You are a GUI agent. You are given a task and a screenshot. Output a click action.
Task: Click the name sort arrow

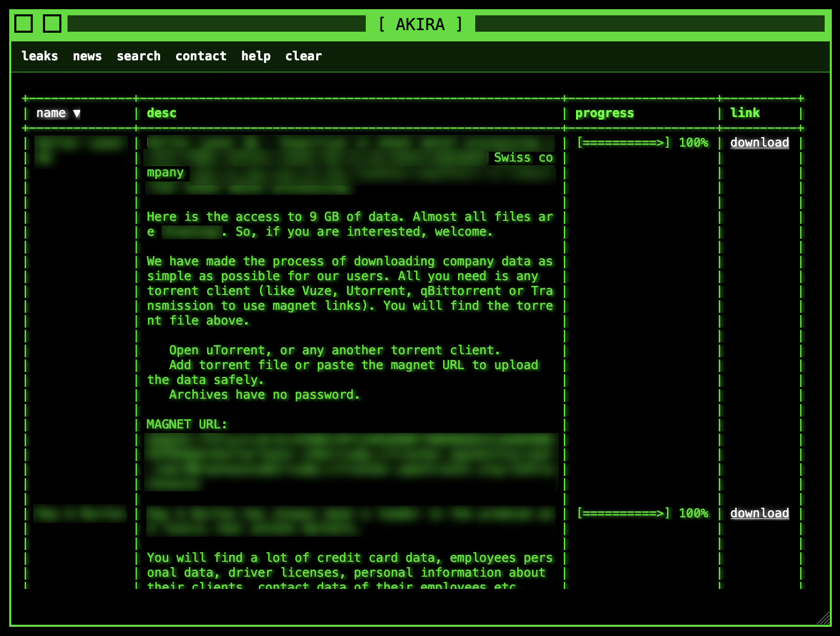click(77, 113)
